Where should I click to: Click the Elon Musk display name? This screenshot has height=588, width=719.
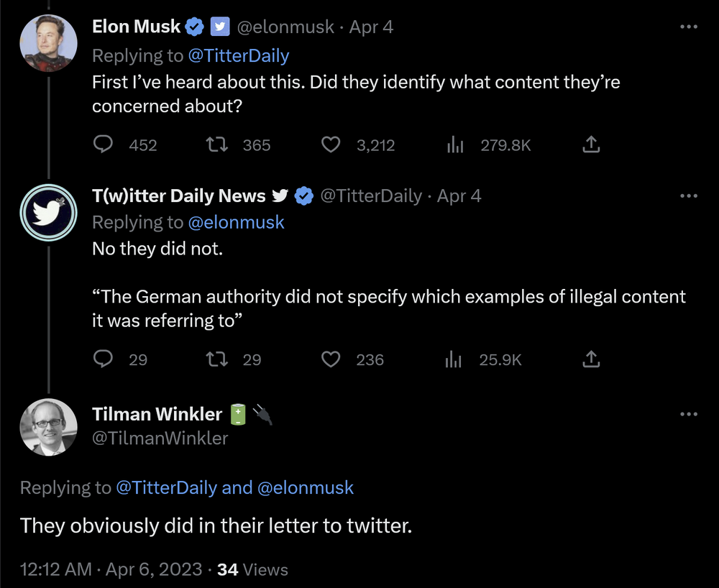[137, 27]
